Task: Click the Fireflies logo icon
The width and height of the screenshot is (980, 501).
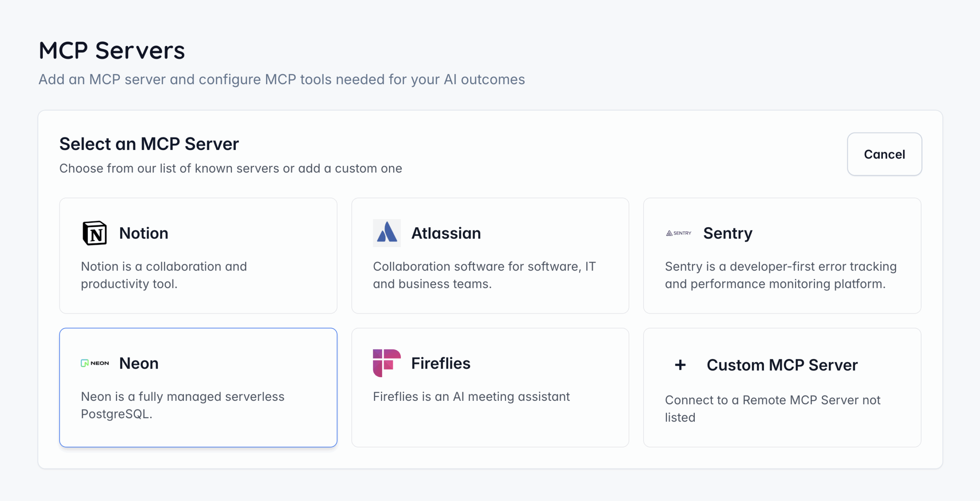Action: click(x=386, y=363)
